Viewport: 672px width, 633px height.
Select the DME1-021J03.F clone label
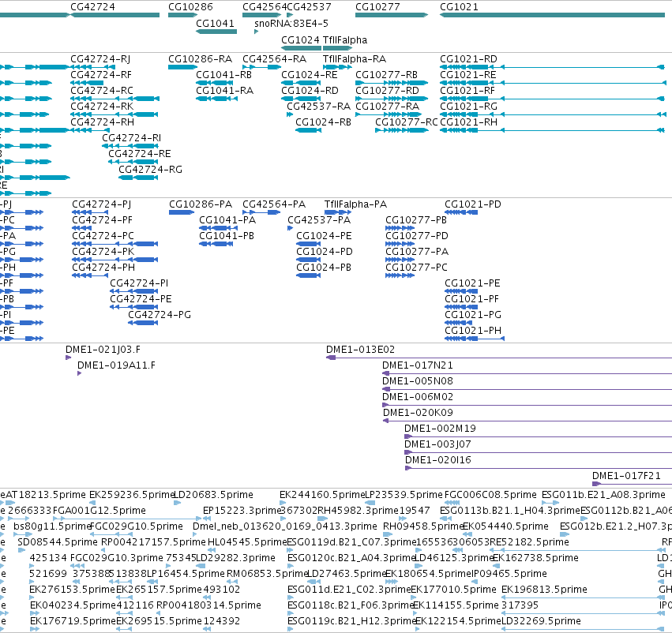click(103, 350)
